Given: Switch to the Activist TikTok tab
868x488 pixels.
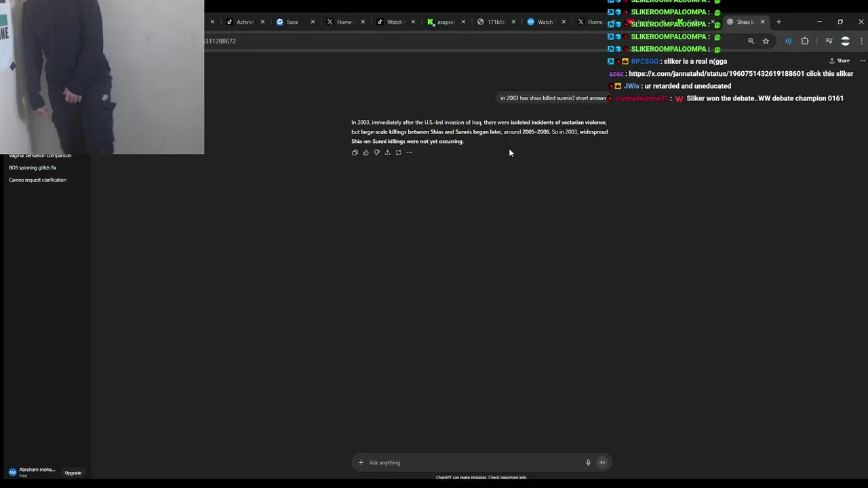Looking at the screenshot, I should click(239, 22).
